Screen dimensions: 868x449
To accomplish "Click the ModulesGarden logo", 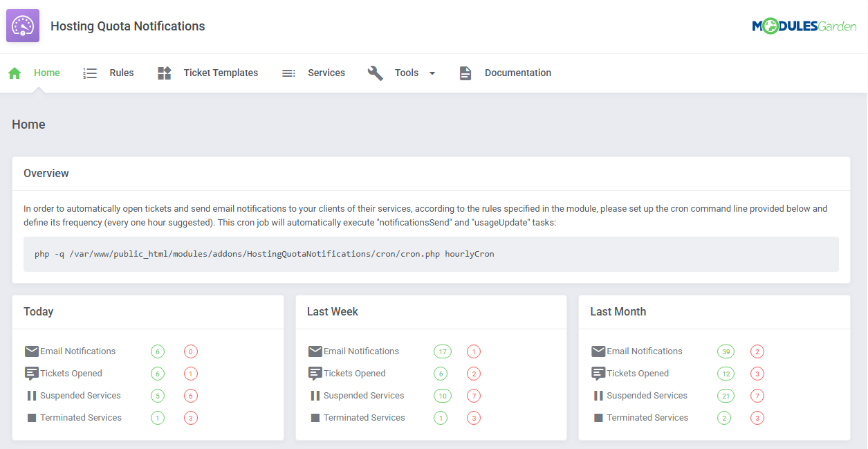I will click(x=804, y=26).
